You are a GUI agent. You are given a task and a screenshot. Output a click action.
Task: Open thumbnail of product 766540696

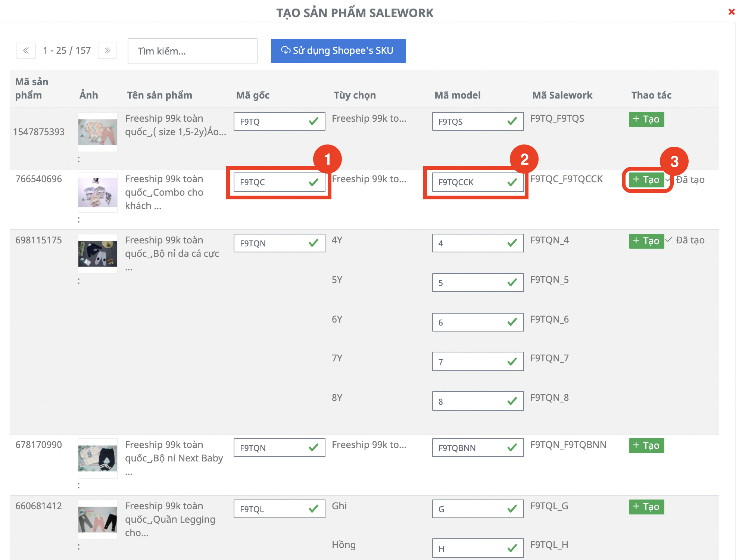[97, 193]
